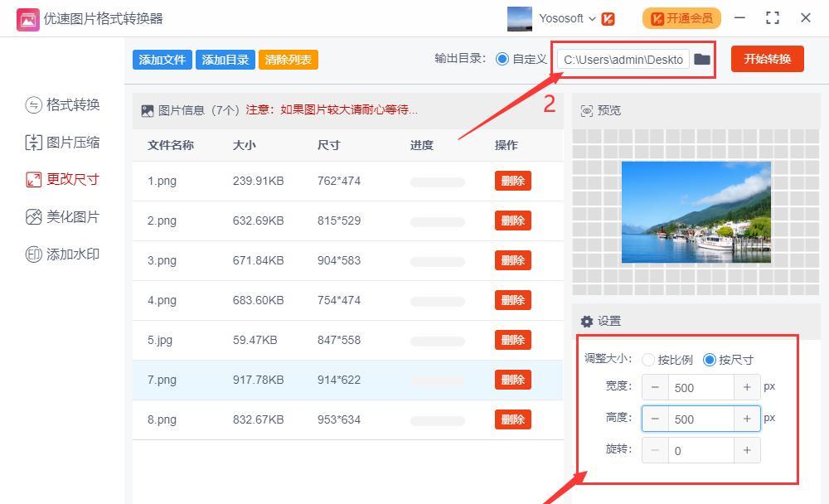
Task: Click the preview landscape thumbnail
Action: [x=696, y=212]
